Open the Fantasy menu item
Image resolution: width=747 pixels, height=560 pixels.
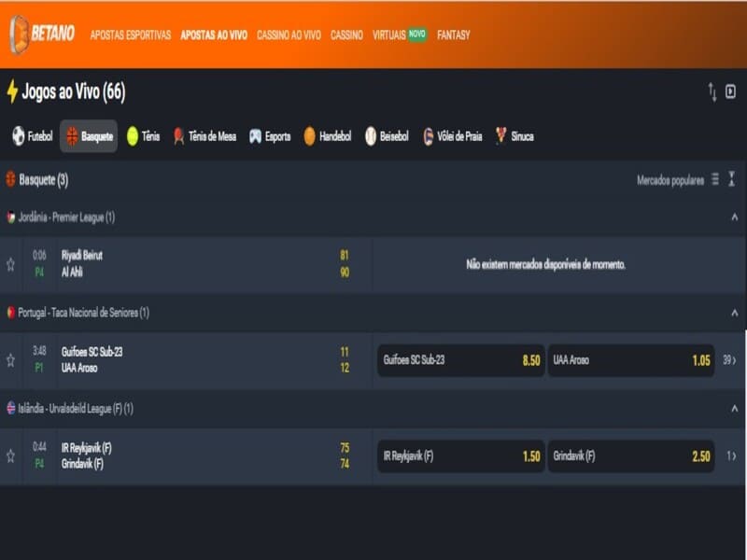coord(453,35)
